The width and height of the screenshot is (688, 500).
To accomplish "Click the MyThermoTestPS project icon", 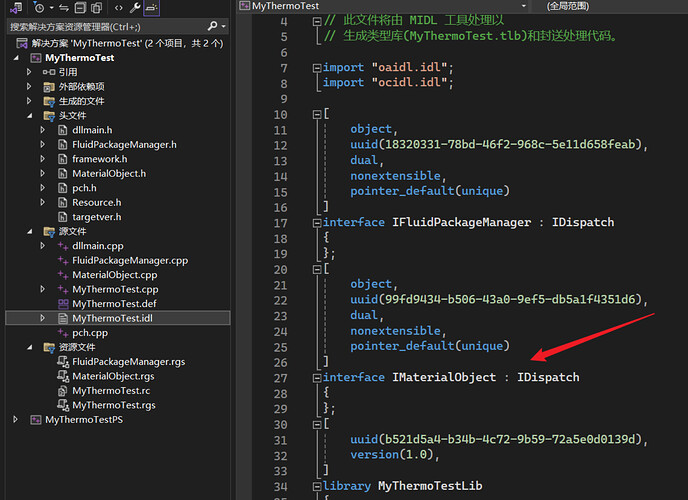I will coord(36,420).
